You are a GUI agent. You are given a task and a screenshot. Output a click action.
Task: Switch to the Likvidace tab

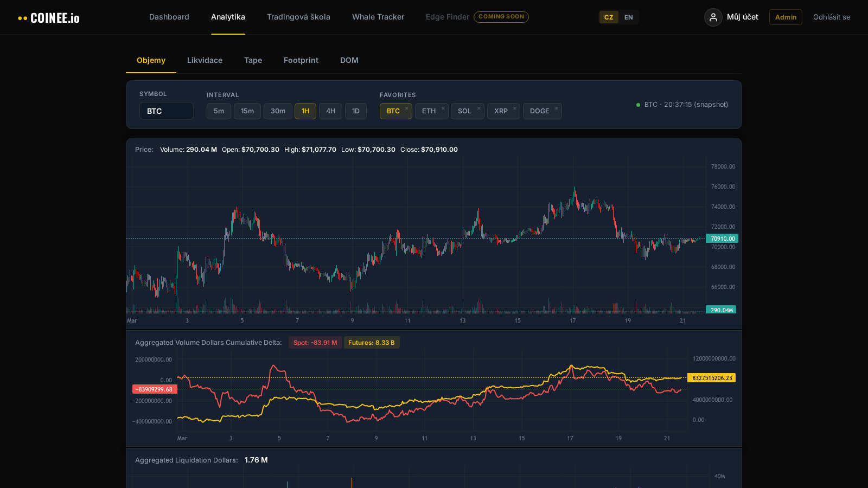tap(205, 60)
